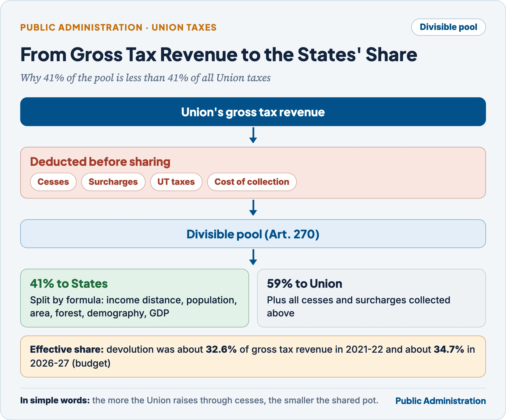This screenshot has height=420, width=506.
Task: Select the Cost of collection pill
Action: click(252, 182)
